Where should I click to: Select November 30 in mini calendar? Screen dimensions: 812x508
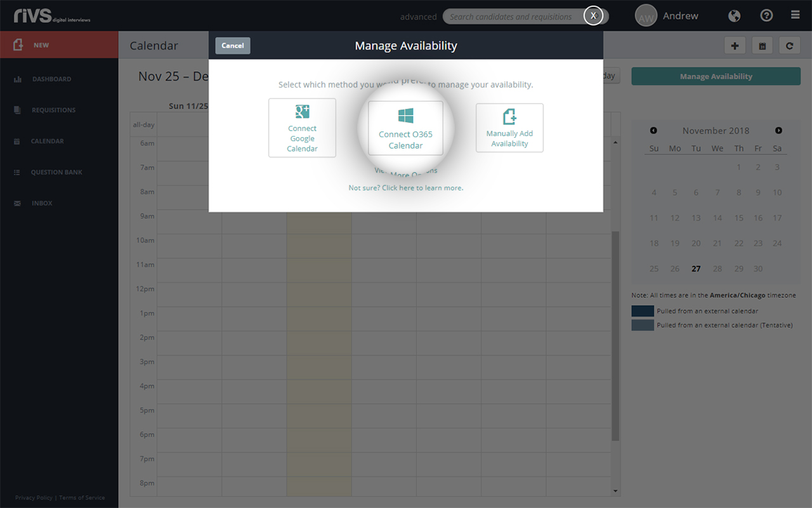tap(757, 269)
